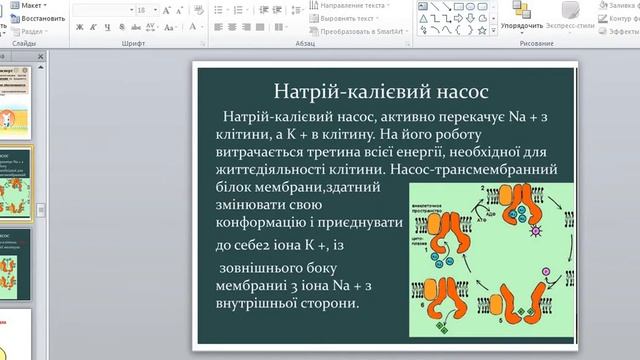
Task: Open Преобразовать в SmartArt menu
Action: coord(359,31)
